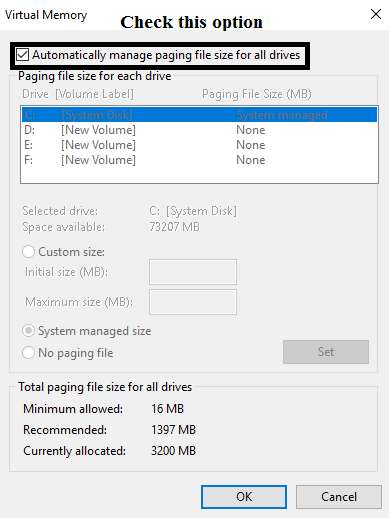
Task: Click the 'Selected drive:' label
Action: (x=60, y=211)
